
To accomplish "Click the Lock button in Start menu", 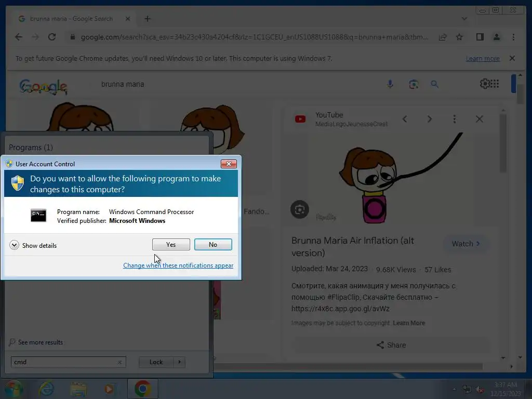I will point(156,362).
